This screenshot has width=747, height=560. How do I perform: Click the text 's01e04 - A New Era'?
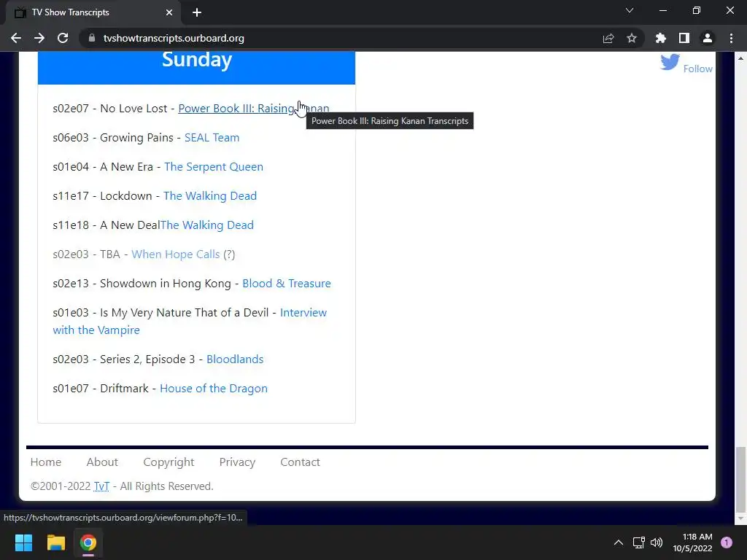103,167
